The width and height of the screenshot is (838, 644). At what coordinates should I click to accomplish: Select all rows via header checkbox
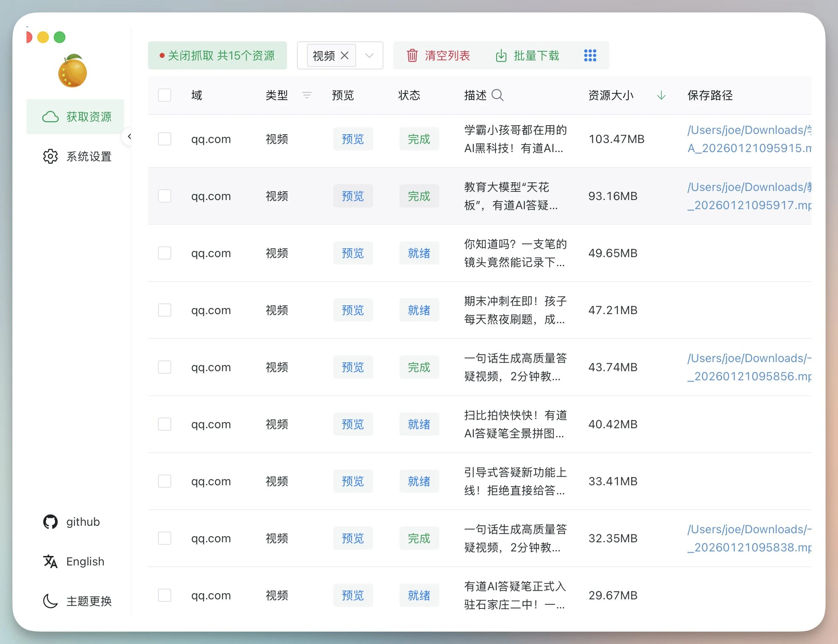(x=164, y=95)
